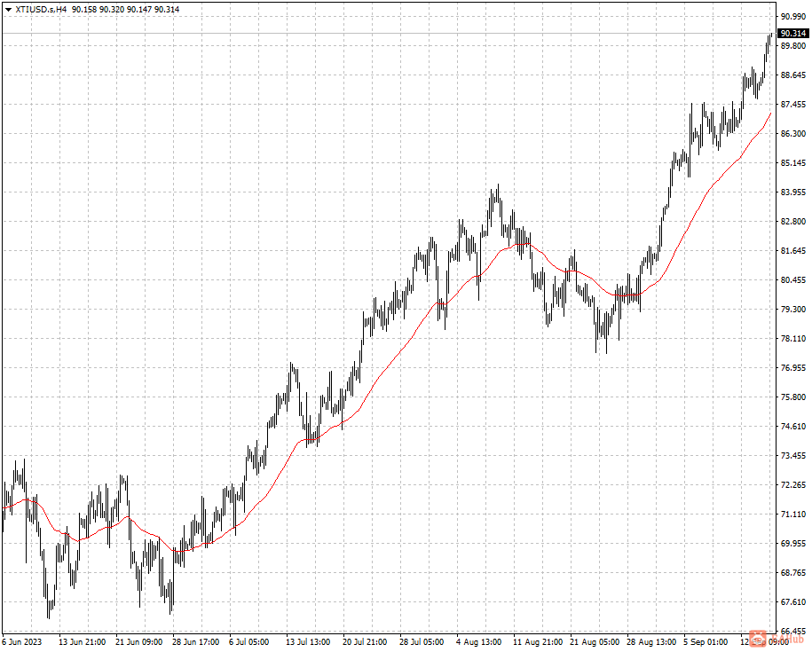Click the 72.265 price axis label
Image resolution: width=812 pixels, height=652 pixels.
coord(792,485)
